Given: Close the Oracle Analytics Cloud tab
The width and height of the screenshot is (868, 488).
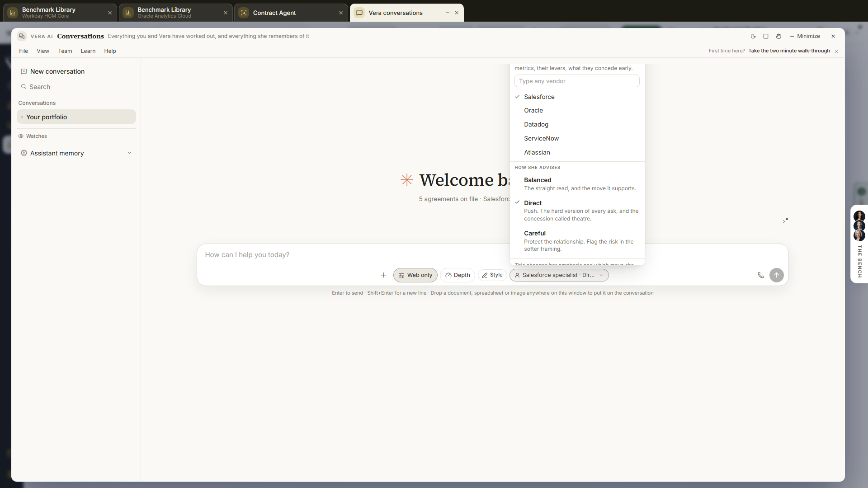Looking at the screenshot, I should [x=226, y=13].
